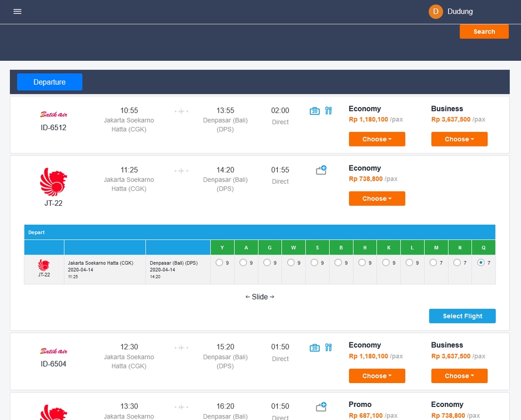This screenshot has height=420, width=521.
Task: Click the Slide indicator under fare table
Action: pyautogui.click(x=260, y=297)
